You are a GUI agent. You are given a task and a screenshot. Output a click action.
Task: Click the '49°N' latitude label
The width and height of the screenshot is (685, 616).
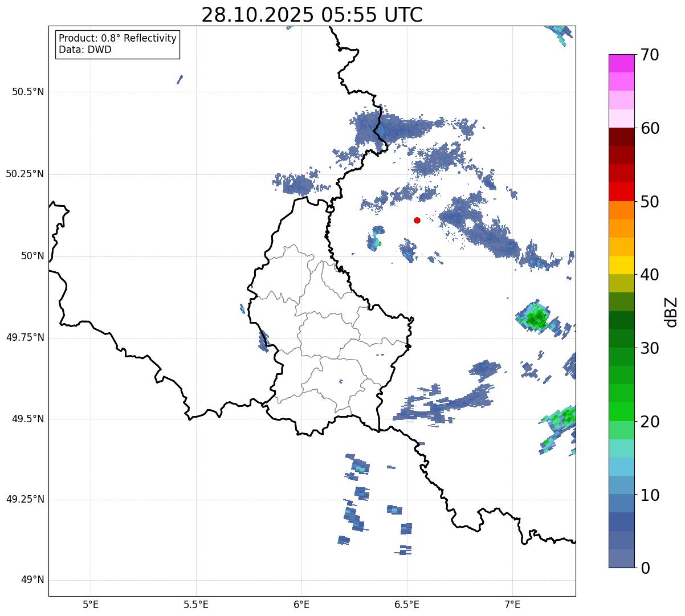(x=32, y=580)
